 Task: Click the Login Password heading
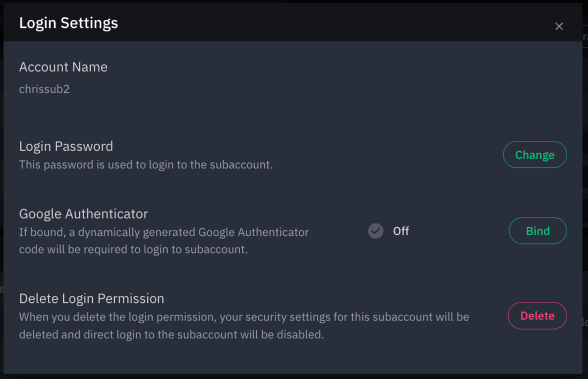[66, 146]
